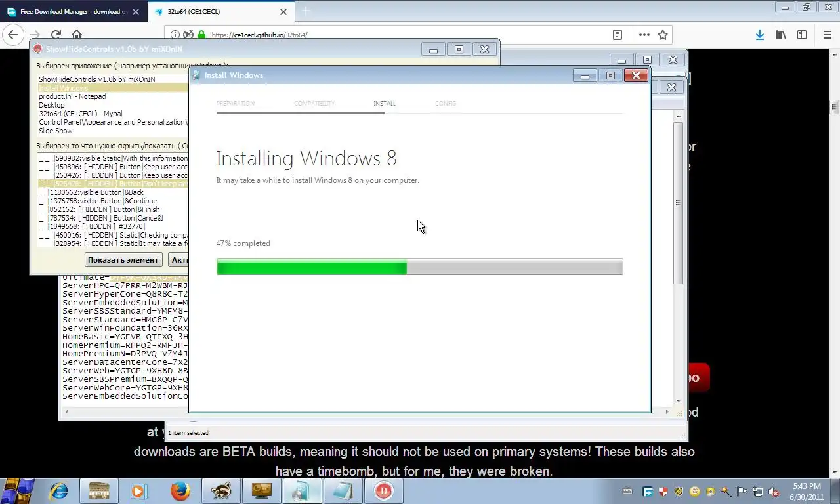Reload the page in Firefox
The width and height of the screenshot is (840, 504).
56,35
